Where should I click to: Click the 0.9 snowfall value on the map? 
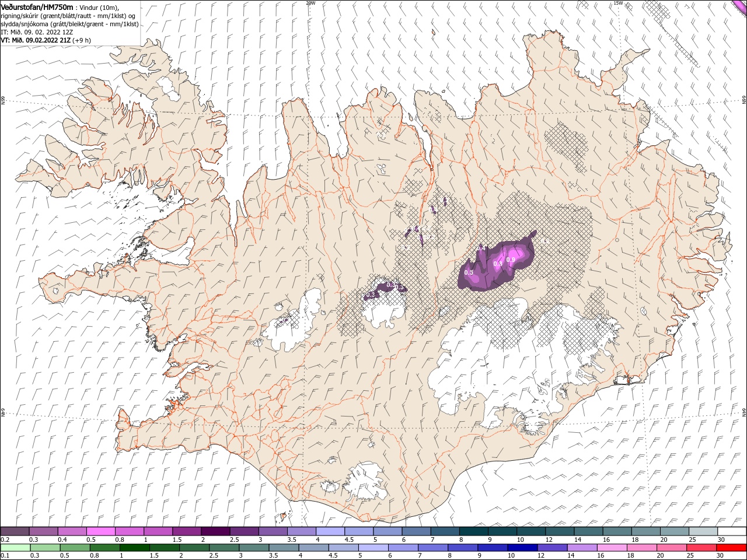pos(511,260)
